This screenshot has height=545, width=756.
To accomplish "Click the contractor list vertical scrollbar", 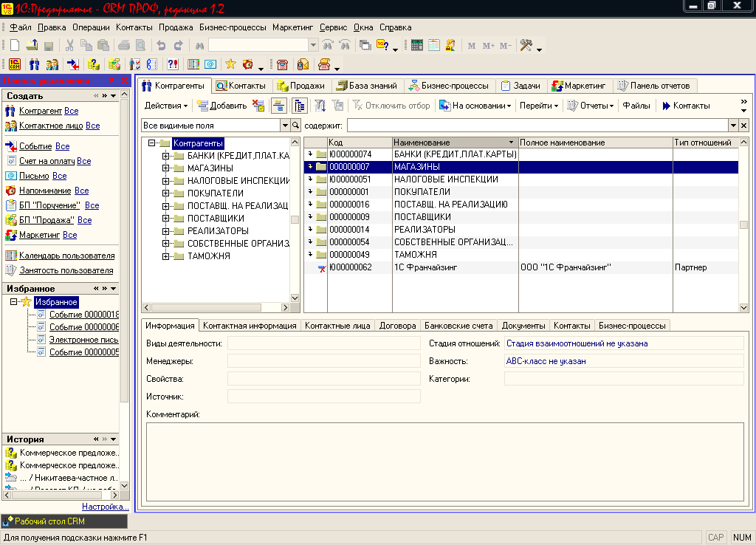I will [743, 224].
